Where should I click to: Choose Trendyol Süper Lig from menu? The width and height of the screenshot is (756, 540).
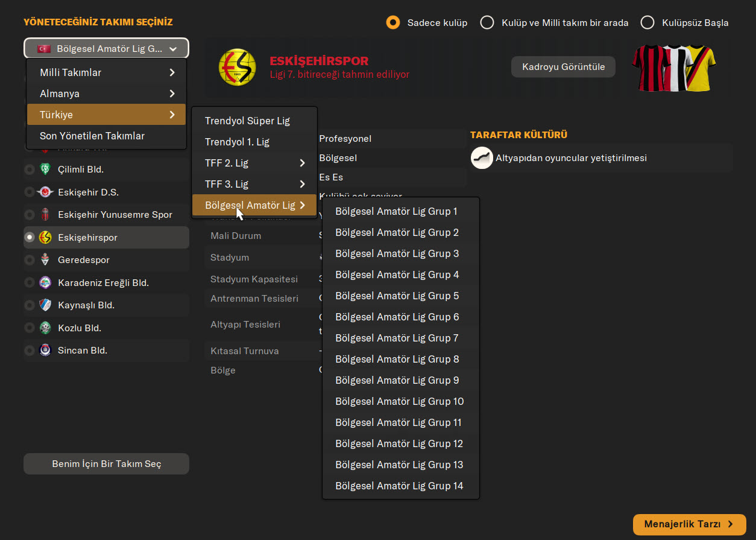pos(247,121)
